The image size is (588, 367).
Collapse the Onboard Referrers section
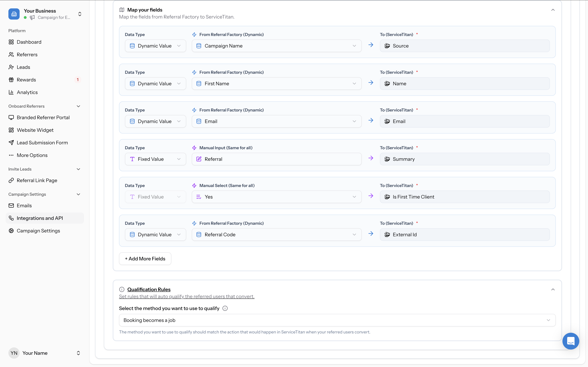point(78,106)
